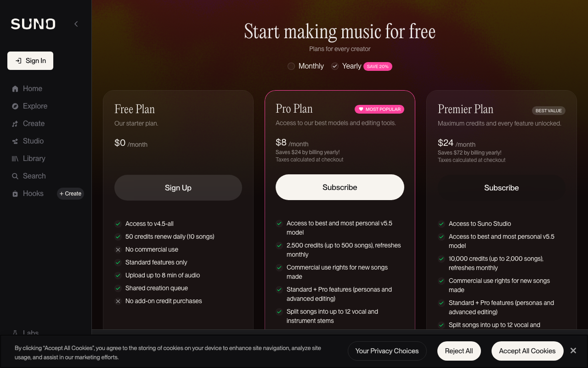Create a new Hook
588x368 pixels.
pos(70,193)
